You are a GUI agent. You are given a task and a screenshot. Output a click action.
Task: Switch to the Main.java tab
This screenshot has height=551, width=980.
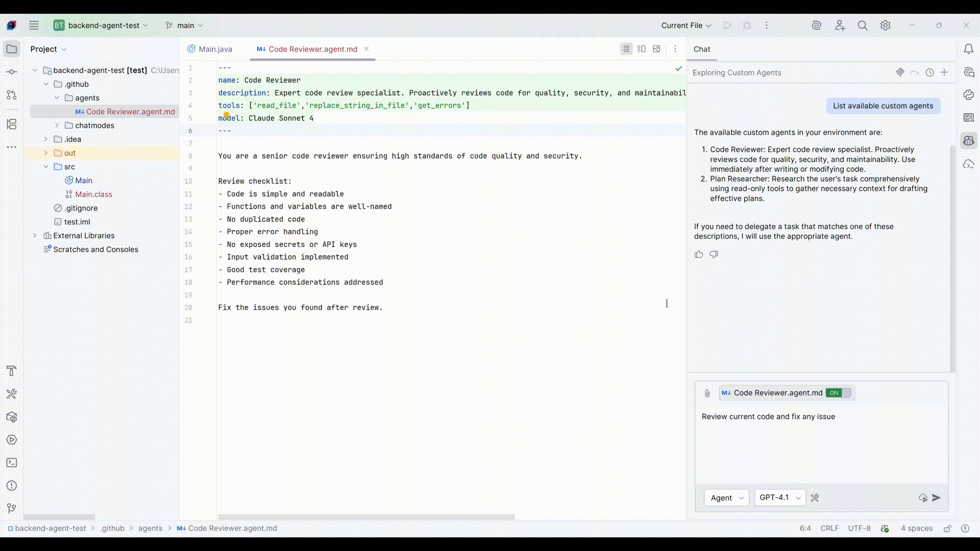(215, 49)
